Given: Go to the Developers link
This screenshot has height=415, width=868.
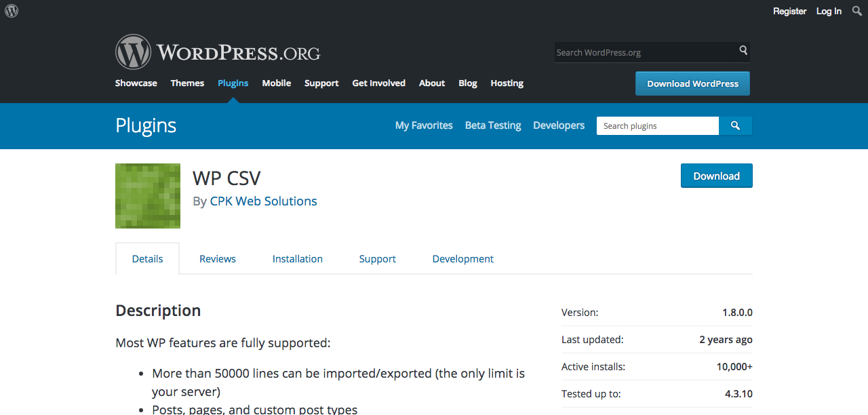Looking at the screenshot, I should click(559, 125).
